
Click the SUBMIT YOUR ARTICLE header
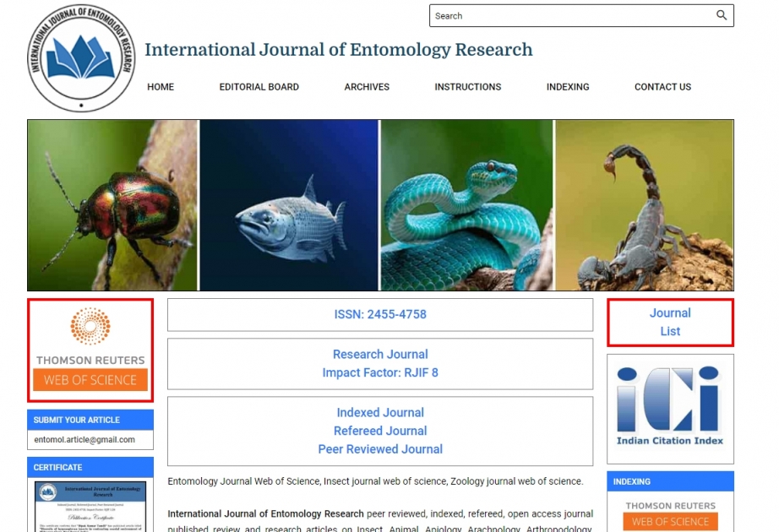tap(90, 420)
